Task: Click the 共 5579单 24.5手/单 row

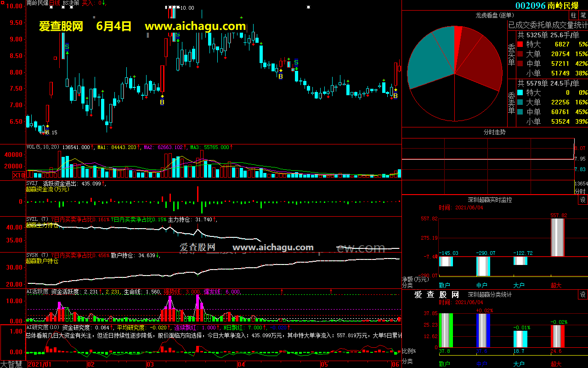Action: click(548, 83)
